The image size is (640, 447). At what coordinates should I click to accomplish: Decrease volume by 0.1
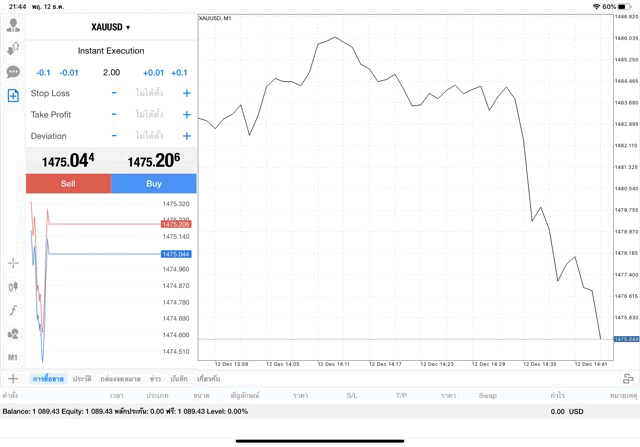coord(43,72)
